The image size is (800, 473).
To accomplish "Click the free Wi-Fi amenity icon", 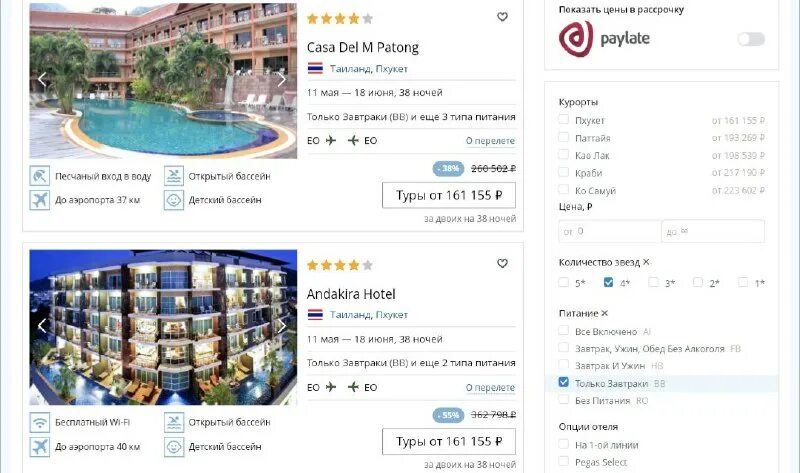I will coord(39,422).
